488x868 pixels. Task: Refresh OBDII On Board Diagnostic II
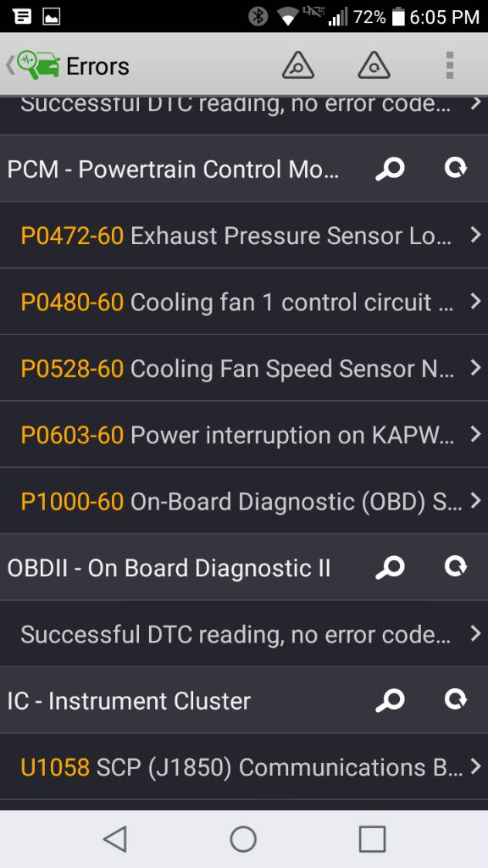pos(456,566)
